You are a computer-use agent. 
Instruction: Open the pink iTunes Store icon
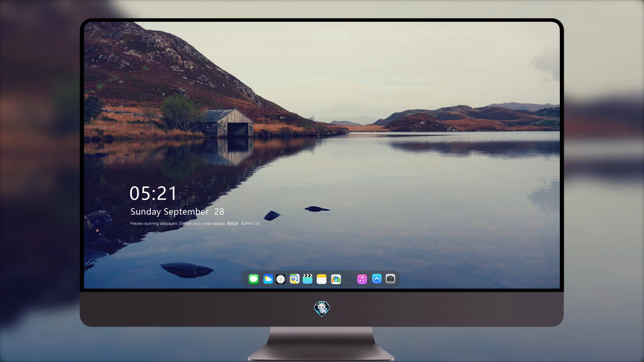coord(362,279)
